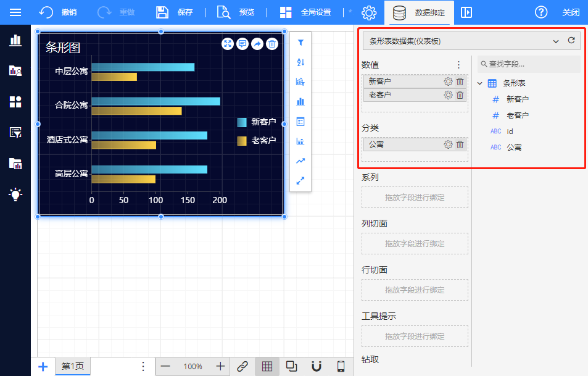Collapse the 条形表 tree node
588x376 pixels.
[480, 83]
